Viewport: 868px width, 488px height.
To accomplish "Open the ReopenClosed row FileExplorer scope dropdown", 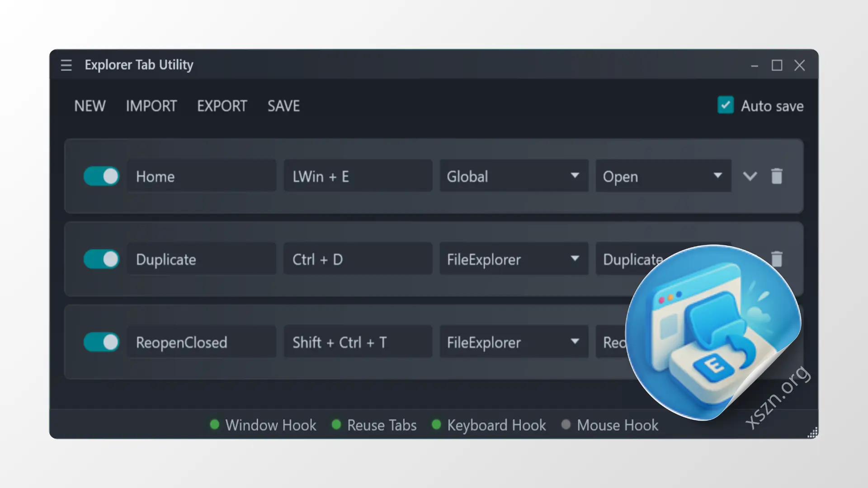I will click(514, 342).
